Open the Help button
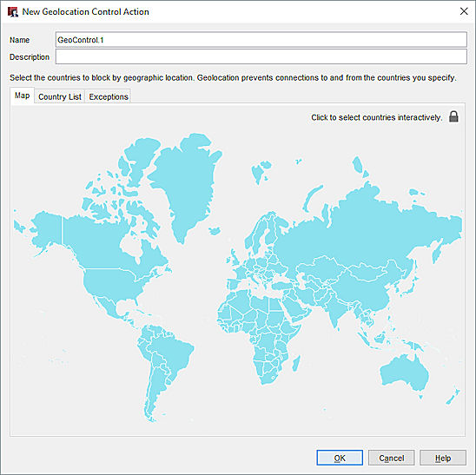476x475 pixels. pyautogui.click(x=443, y=458)
